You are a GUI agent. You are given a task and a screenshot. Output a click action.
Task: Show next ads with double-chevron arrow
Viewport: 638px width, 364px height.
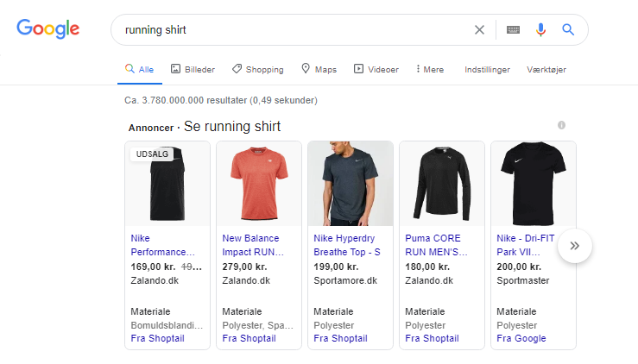pos(574,246)
